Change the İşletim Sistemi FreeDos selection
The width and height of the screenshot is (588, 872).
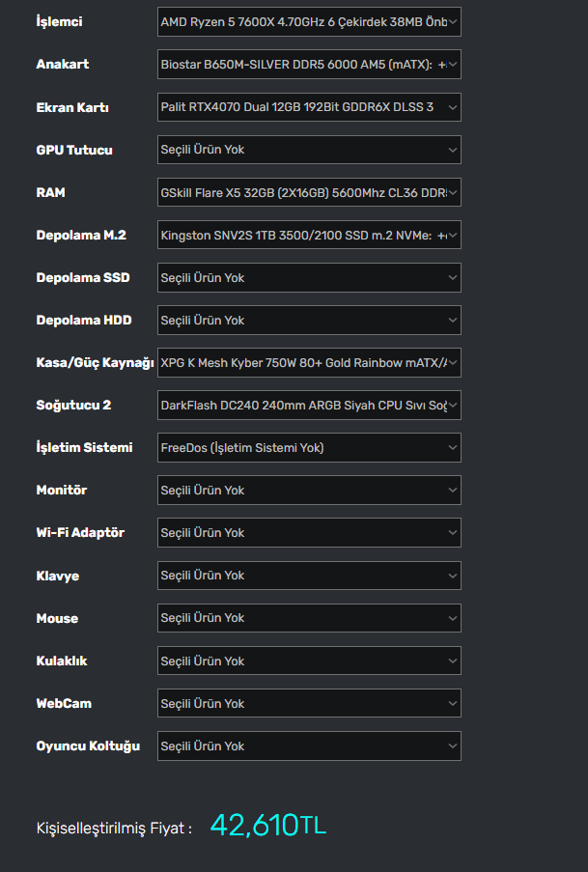click(309, 447)
